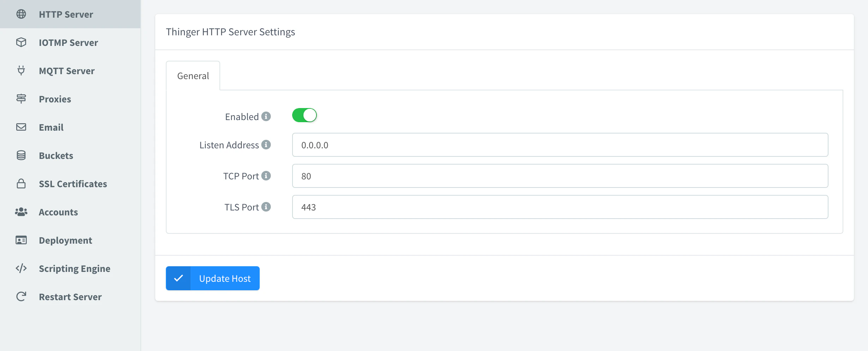Image resolution: width=868 pixels, height=351 pixels.
Task: Navigate to Accounts
Action: click(70, 212)
